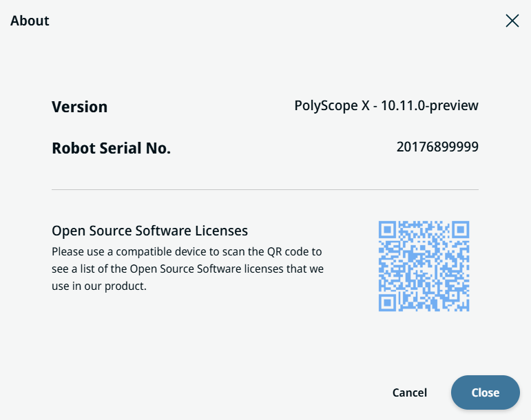531x420 pixels.
Task: Click the X icon to dismiss About dialog
Action: pos(512,21)
